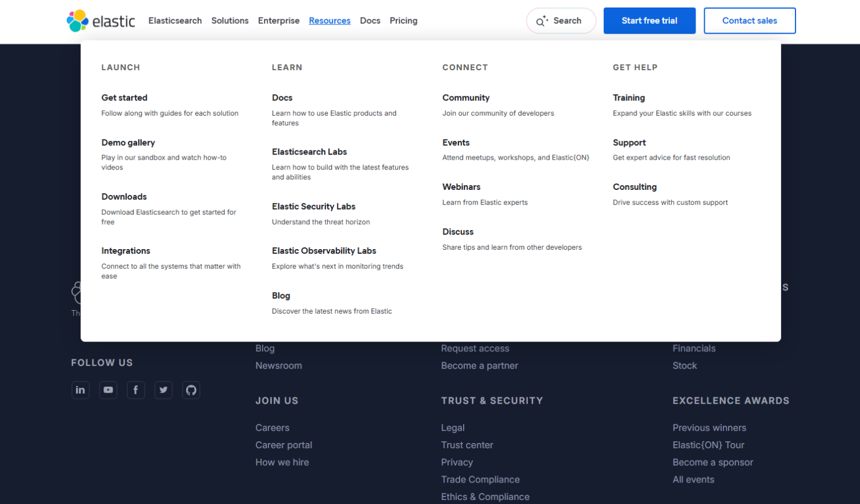Click Trust center in the footer

[467, 445]
